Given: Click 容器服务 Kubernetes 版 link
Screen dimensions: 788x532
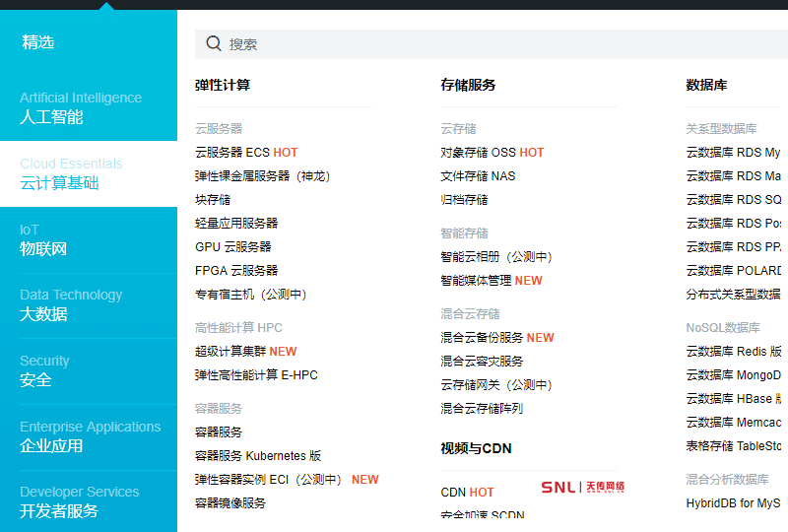Looking at the screenshot, I should click(258, 456).
